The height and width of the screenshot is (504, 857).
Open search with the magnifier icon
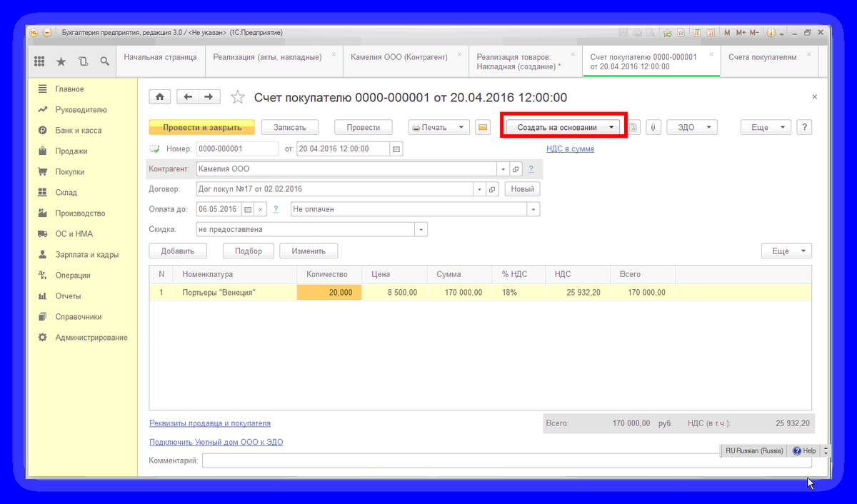[x=104, y=61]
